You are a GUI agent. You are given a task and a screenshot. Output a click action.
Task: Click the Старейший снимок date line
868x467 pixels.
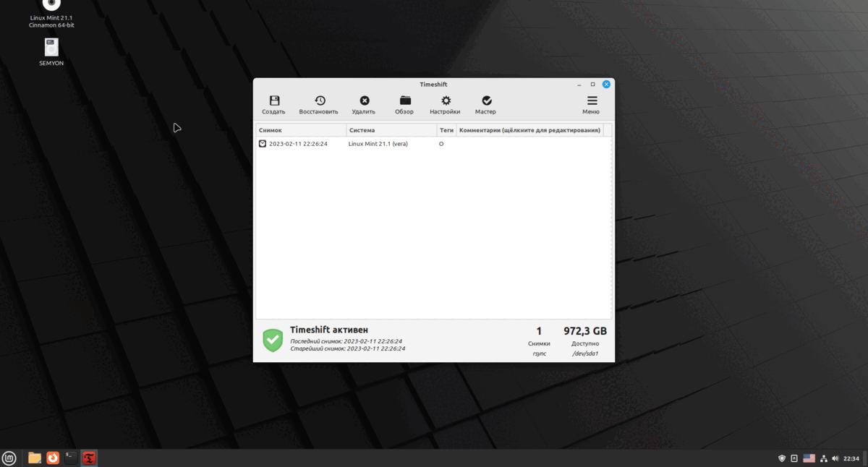347,348
